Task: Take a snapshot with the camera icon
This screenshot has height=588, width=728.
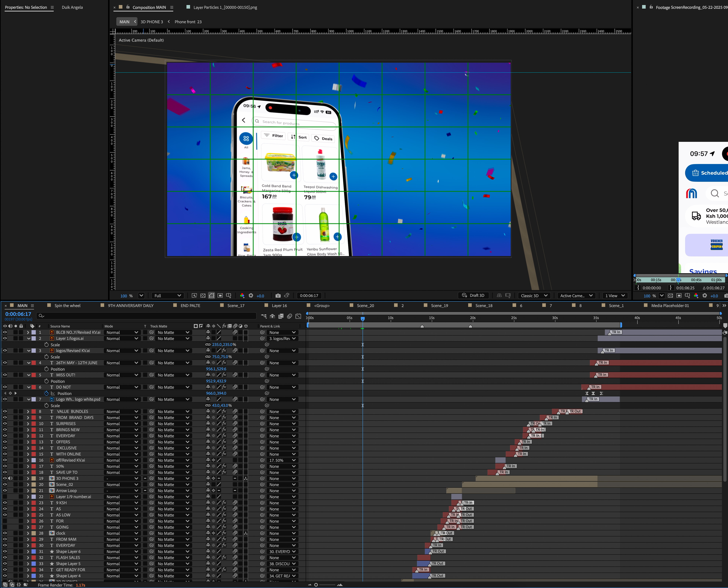Action: tap(278, 296)
